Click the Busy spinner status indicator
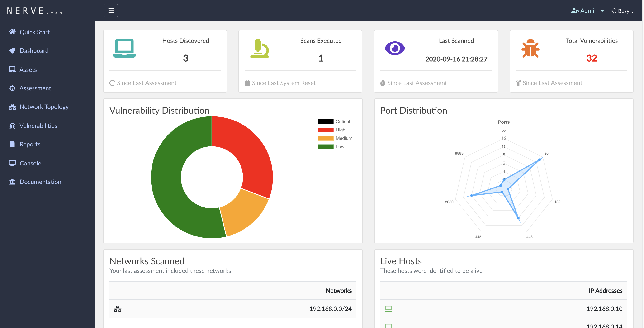644x328 pixels. click(622, 11)
